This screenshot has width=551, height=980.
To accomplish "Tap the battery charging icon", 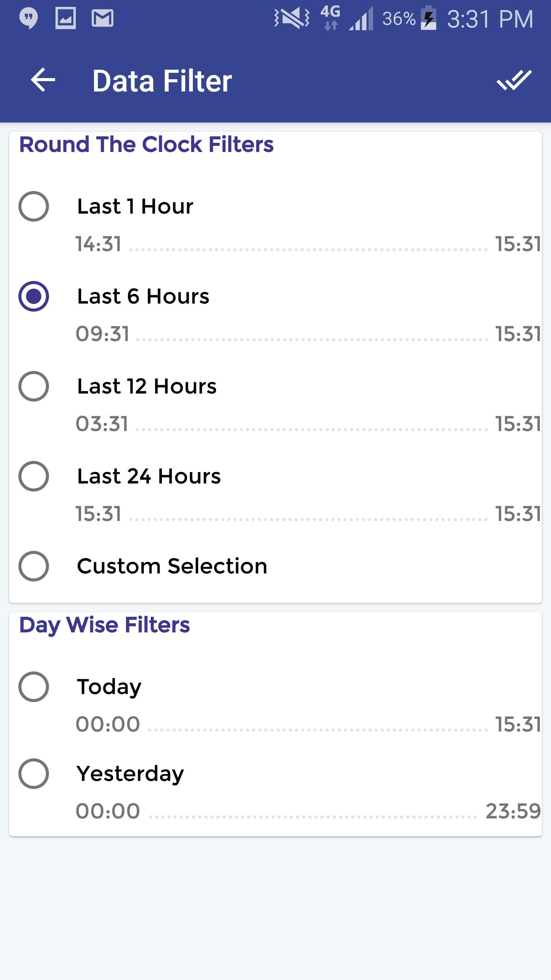I will (x=429, y=18).
